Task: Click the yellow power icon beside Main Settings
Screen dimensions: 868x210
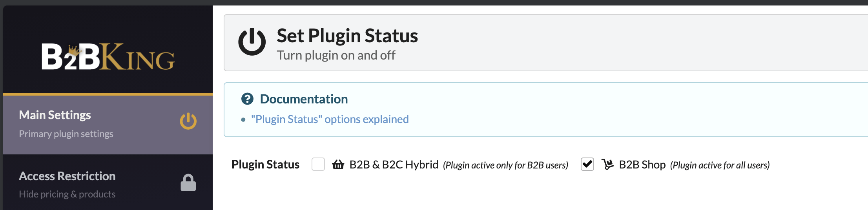Action: [x=188, y=121]
